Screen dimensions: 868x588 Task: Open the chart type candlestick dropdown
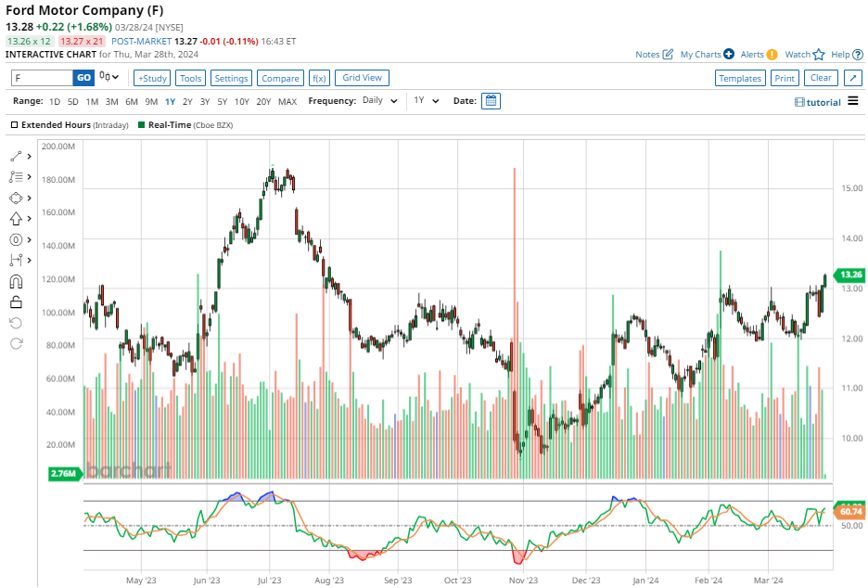point(109,78)
